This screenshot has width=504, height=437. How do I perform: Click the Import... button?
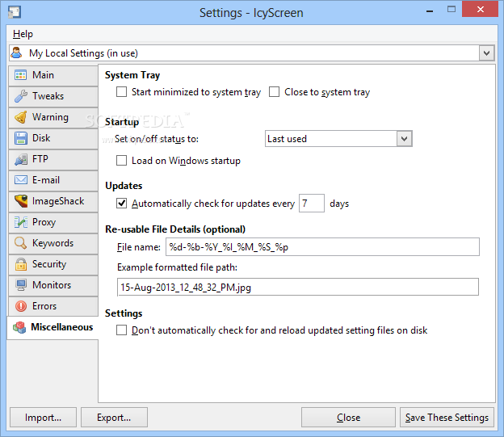tap(43, 418)
